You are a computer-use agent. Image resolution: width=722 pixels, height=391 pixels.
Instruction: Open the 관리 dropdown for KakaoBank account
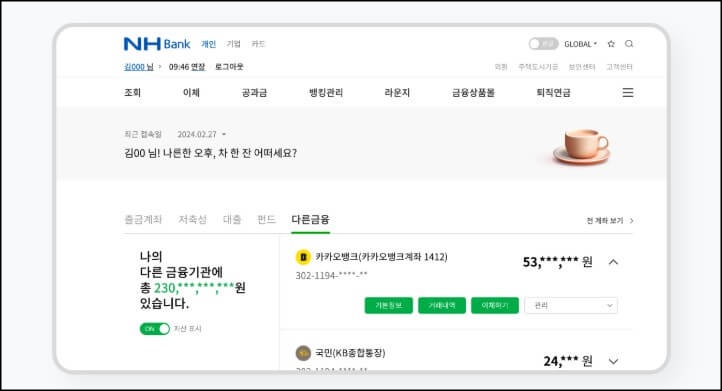click(571, 305)
